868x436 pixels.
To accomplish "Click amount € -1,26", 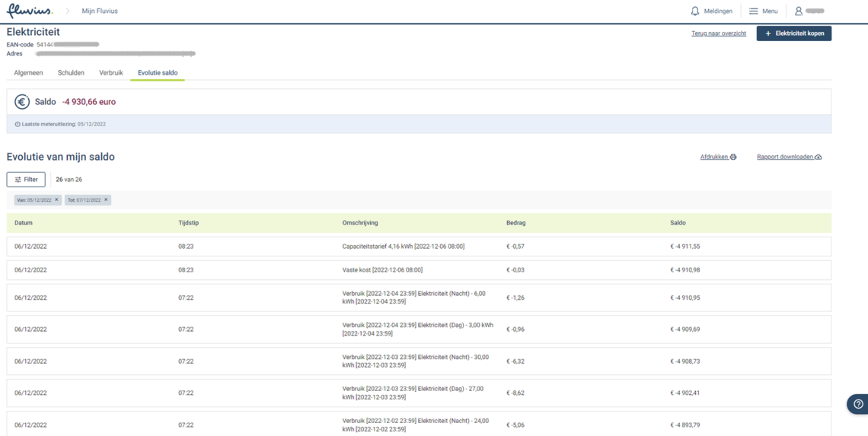I will [515, 298].
